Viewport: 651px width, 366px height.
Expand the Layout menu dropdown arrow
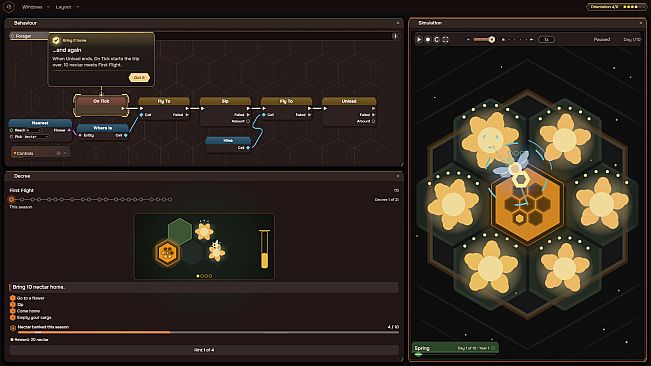click(78, 7)
